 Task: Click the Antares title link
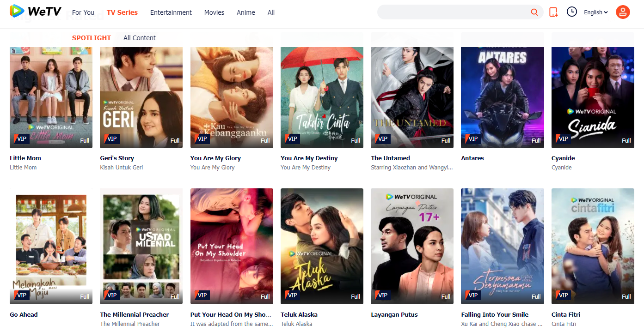(x=472, y=158)
